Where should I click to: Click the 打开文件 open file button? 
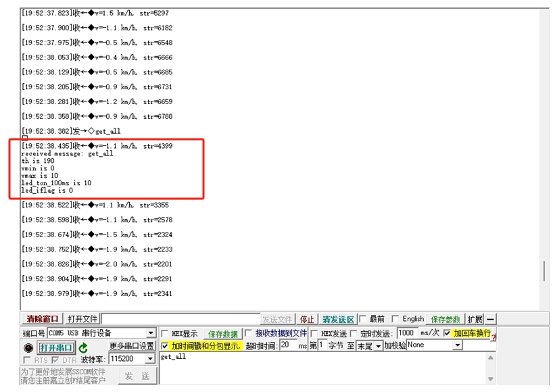(82, 319)
